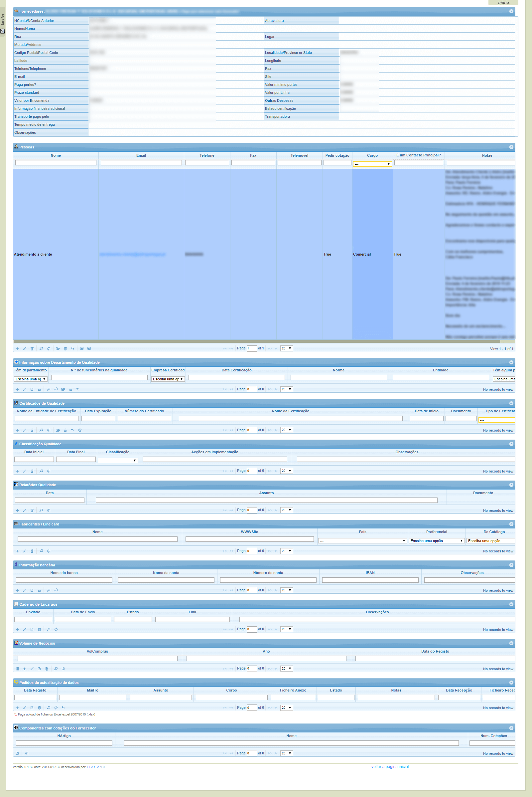The width and height of the screenshot is (532, 797).
Task: Add new Classificação Qualidade entry
Action: pos(17,471)
